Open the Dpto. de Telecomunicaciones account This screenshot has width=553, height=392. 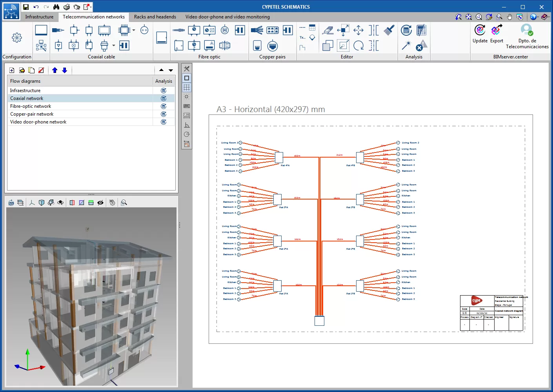[527, 36]
